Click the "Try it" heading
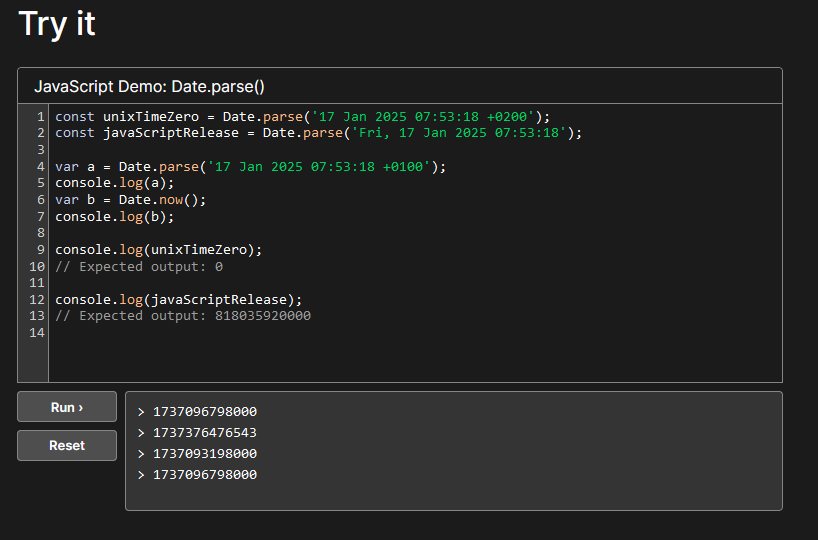The width and height of the screenshot is (818, 540). tap(57, 24)
